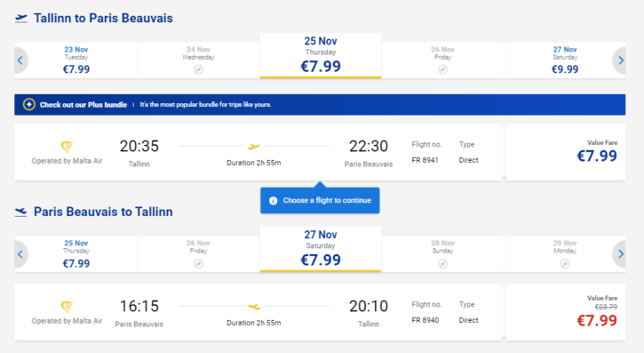Show later return dates with right chevron
The image size is (644, 353).
point(620,254)
